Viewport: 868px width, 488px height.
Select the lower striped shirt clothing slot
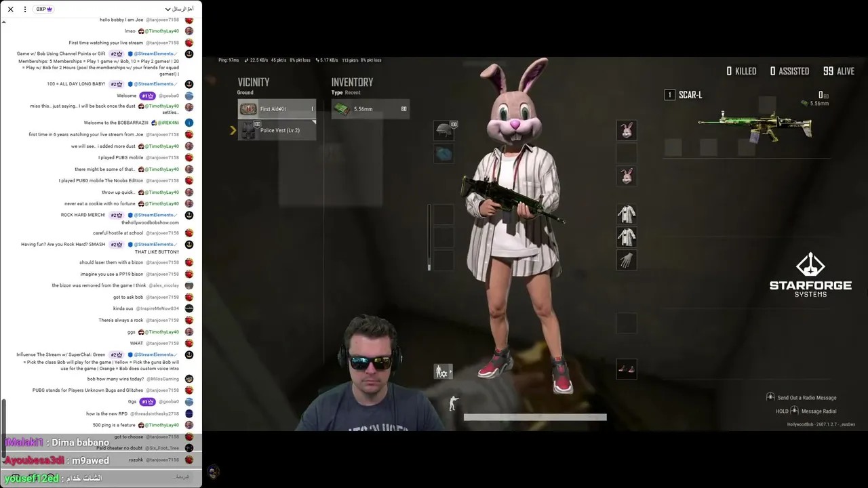pyautogui.click(x=627, y=237)
